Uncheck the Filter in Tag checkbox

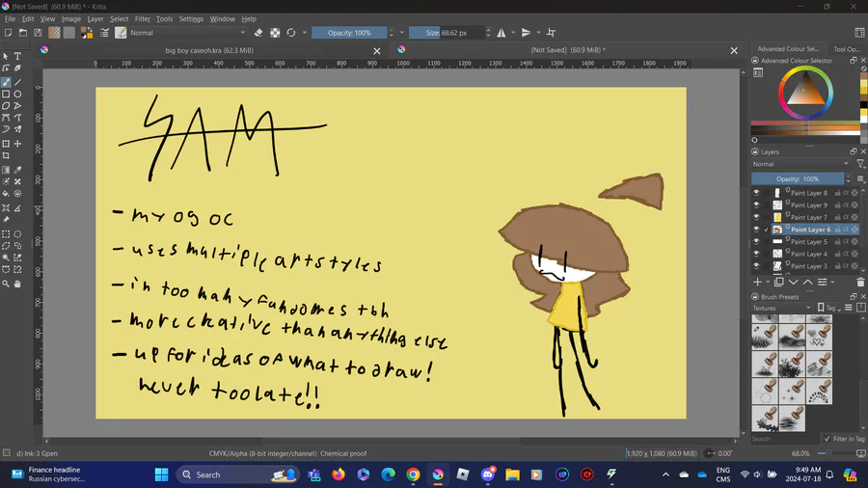(827, 439)
